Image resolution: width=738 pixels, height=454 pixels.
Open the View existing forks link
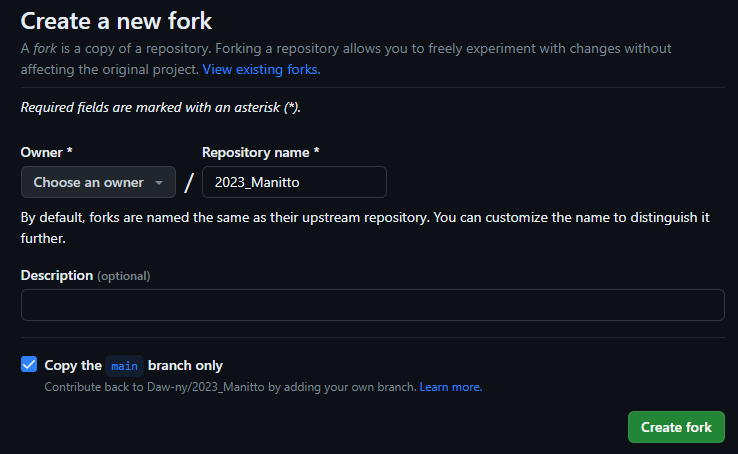tap(261, 70)
